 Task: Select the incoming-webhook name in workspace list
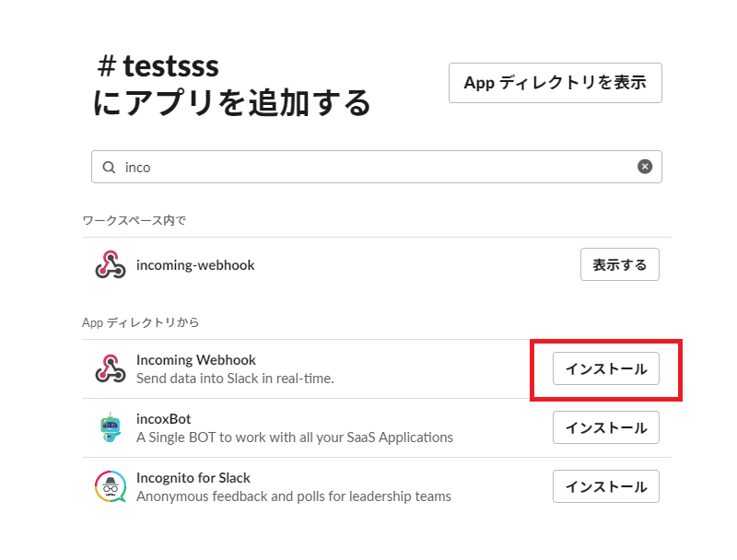[x=195, y=265]
